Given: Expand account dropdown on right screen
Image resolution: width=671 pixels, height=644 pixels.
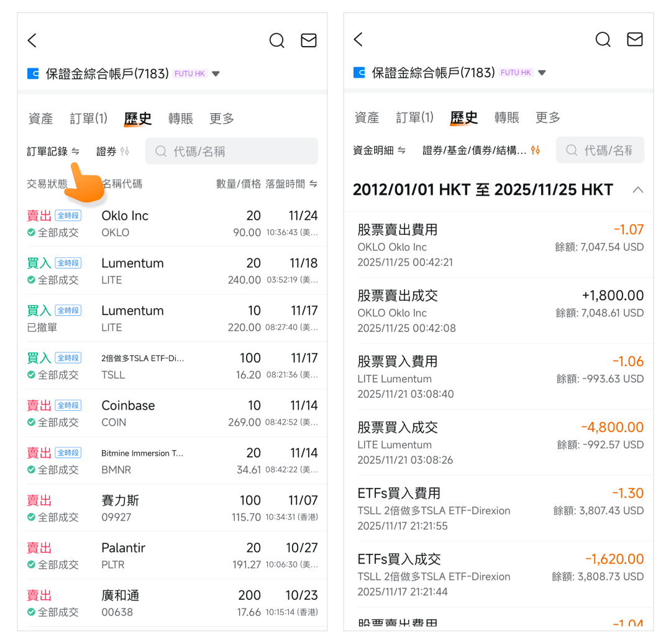Looking at the screenshot, I should [x=542, y=73].
